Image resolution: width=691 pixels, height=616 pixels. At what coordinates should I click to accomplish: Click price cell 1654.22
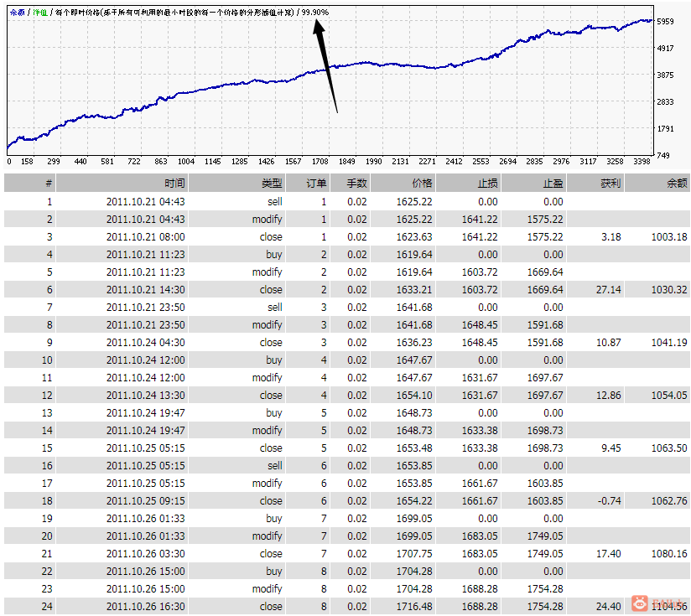click(413, 501)
